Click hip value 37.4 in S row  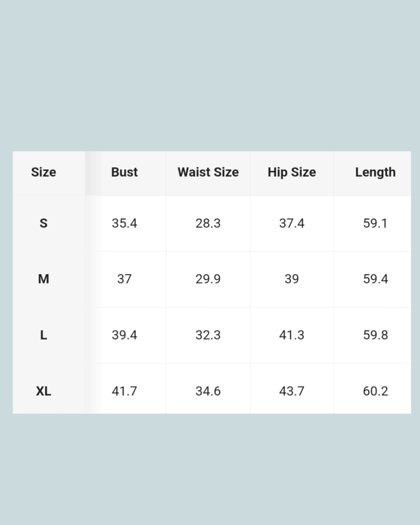292,223
